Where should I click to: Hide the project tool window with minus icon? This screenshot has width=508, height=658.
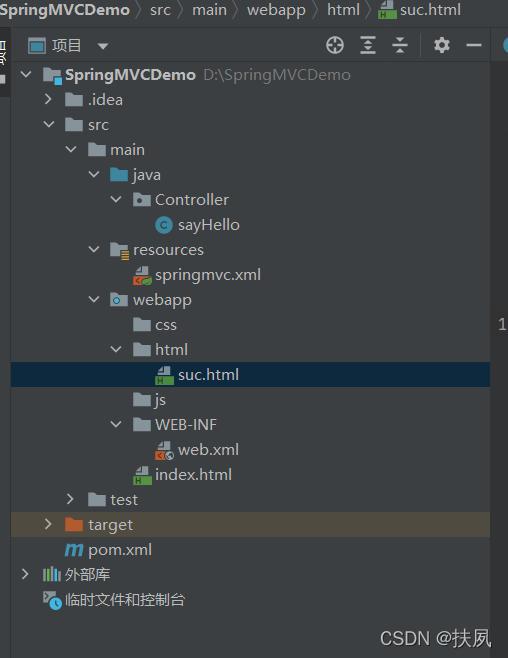coord(474,45)
